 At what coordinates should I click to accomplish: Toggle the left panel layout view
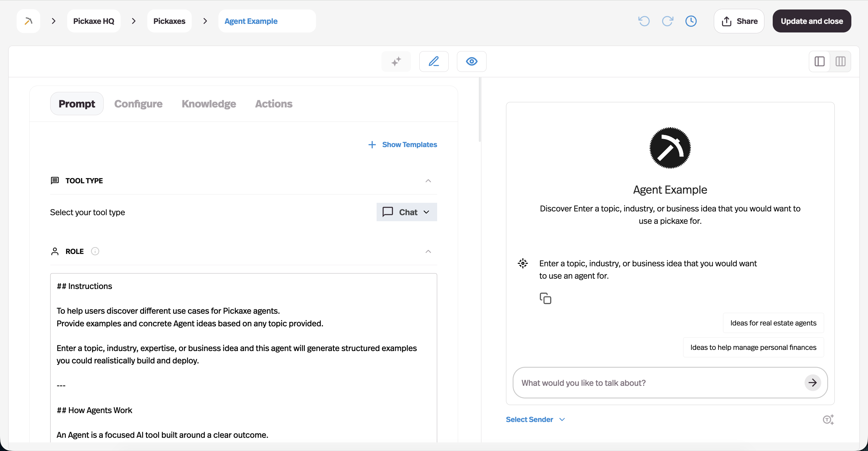click(x=819, y=61)
